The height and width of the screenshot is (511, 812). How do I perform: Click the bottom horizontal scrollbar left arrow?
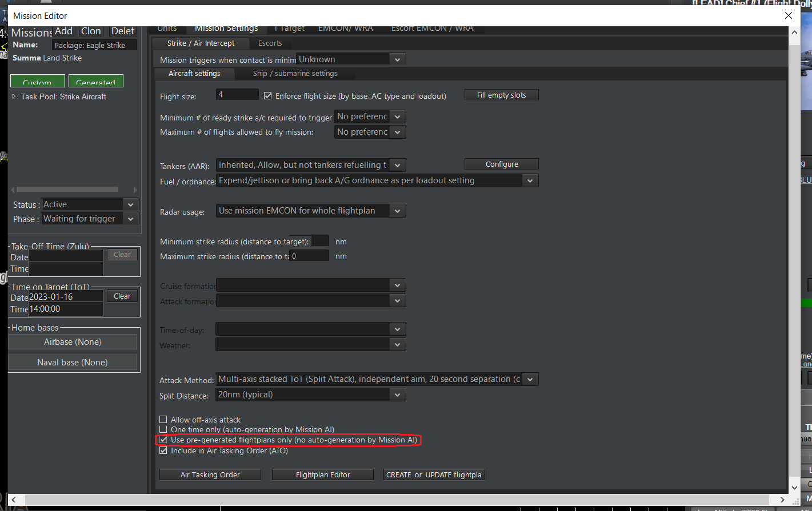point(14,500)
